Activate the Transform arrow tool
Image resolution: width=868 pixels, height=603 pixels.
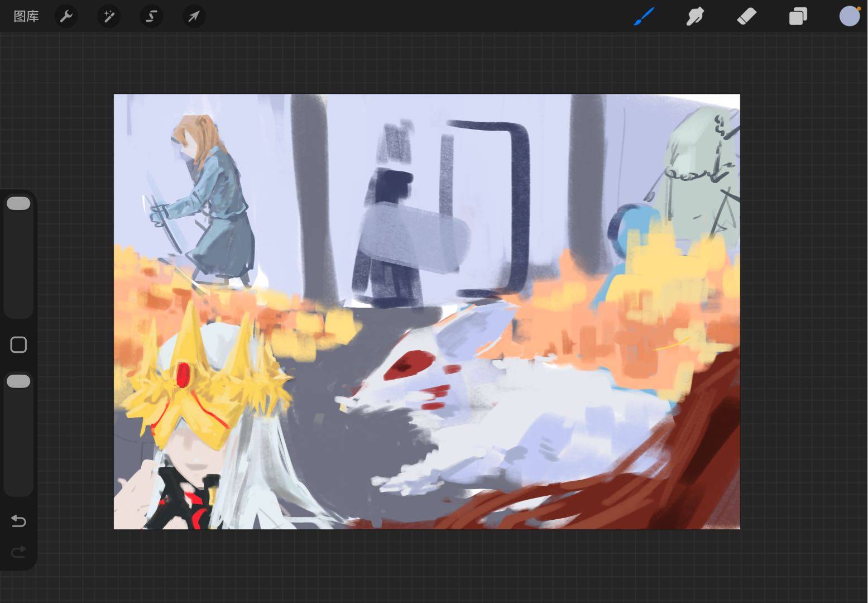pyautogui.click(x=194, y=16)
